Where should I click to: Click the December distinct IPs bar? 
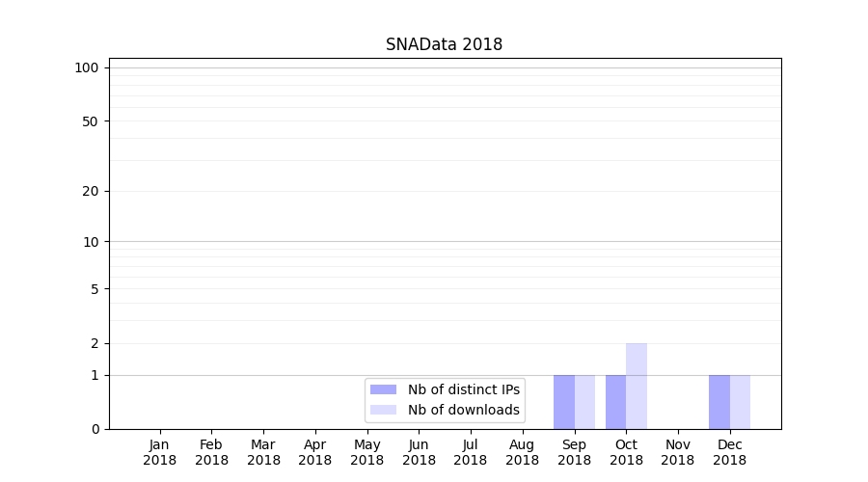pyautogui.click(x=719, y=402)
